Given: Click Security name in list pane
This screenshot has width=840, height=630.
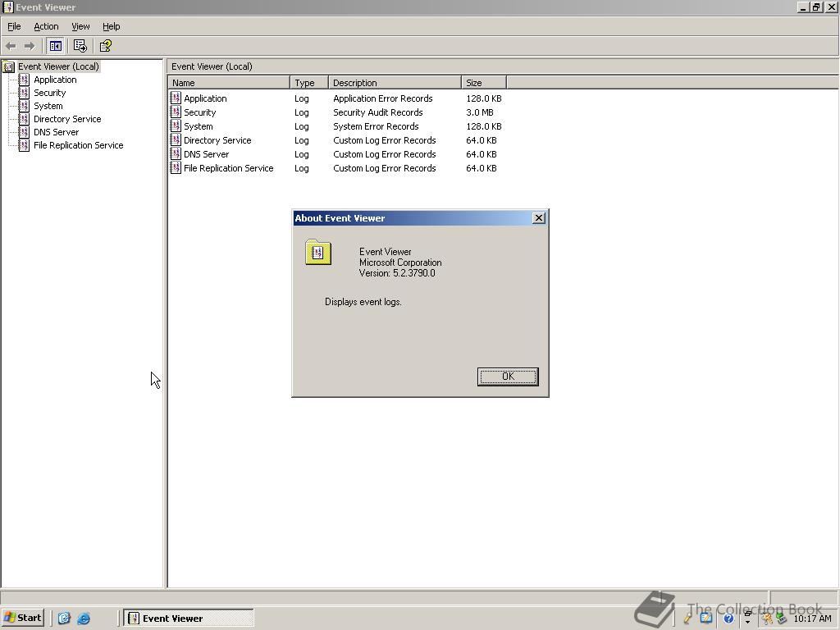Looking at the screenshot, I should point(200,112).
